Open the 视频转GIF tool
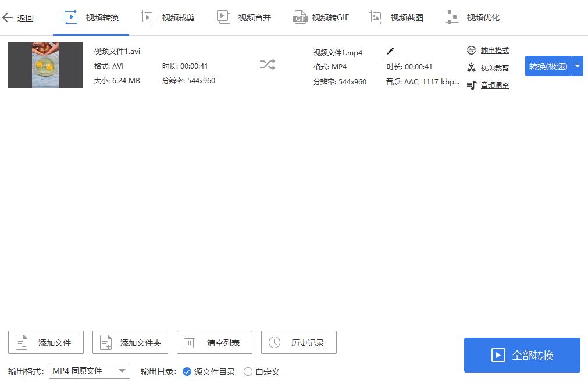Image resolution: width=588 pixels, height=383 pixels. [321, 17]
